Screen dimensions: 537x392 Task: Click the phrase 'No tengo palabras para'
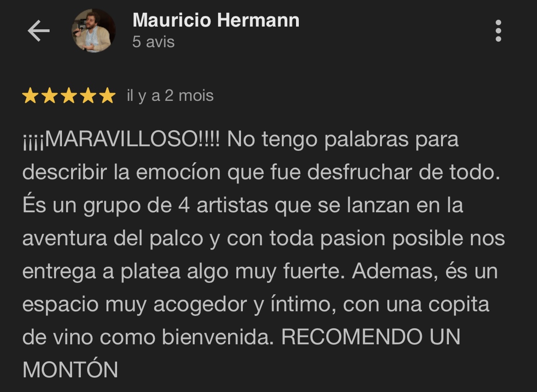point(342,139)
